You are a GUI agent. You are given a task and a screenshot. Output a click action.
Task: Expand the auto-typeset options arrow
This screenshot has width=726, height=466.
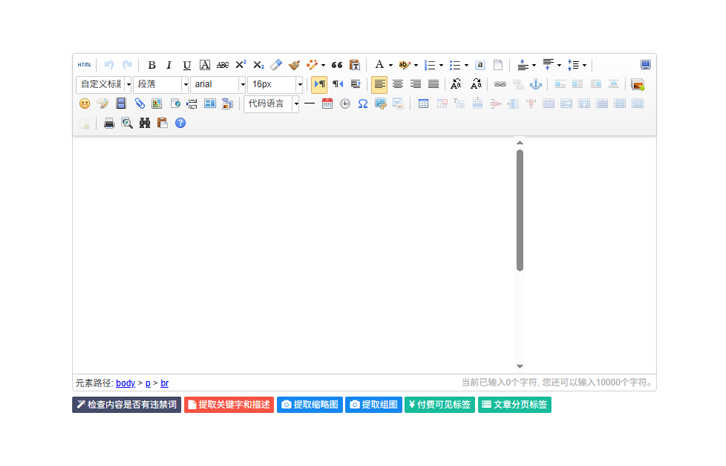point(323,65)
